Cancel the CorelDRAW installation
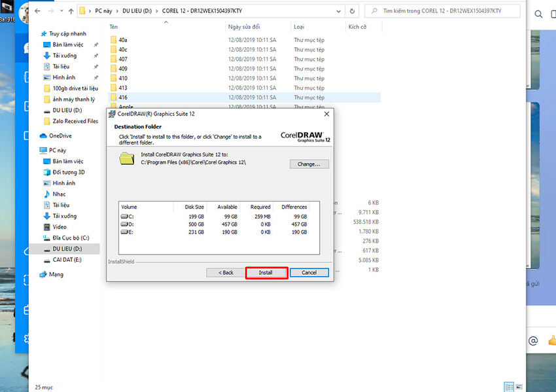 tap(309, 272)
